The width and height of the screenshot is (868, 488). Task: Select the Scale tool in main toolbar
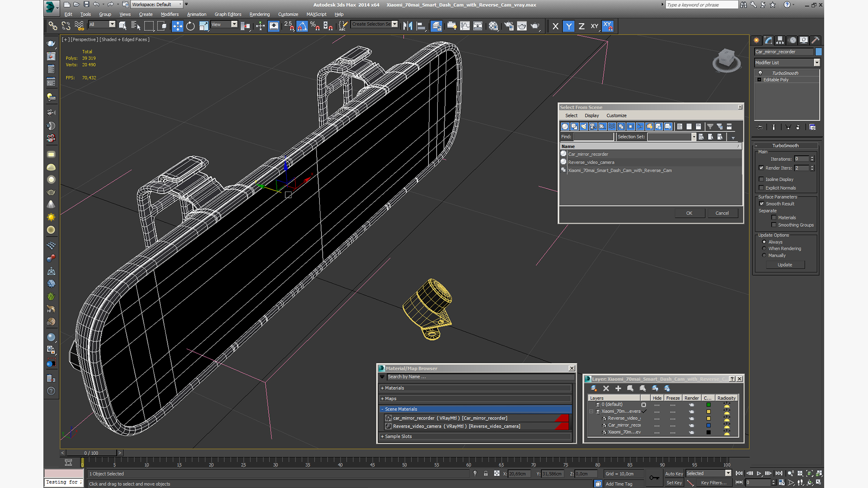pos(203,26)
